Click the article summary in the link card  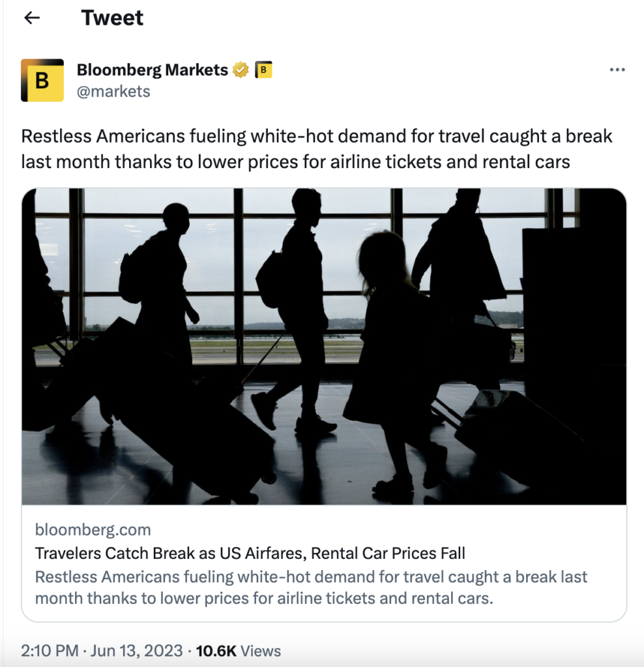coord(311,587)
